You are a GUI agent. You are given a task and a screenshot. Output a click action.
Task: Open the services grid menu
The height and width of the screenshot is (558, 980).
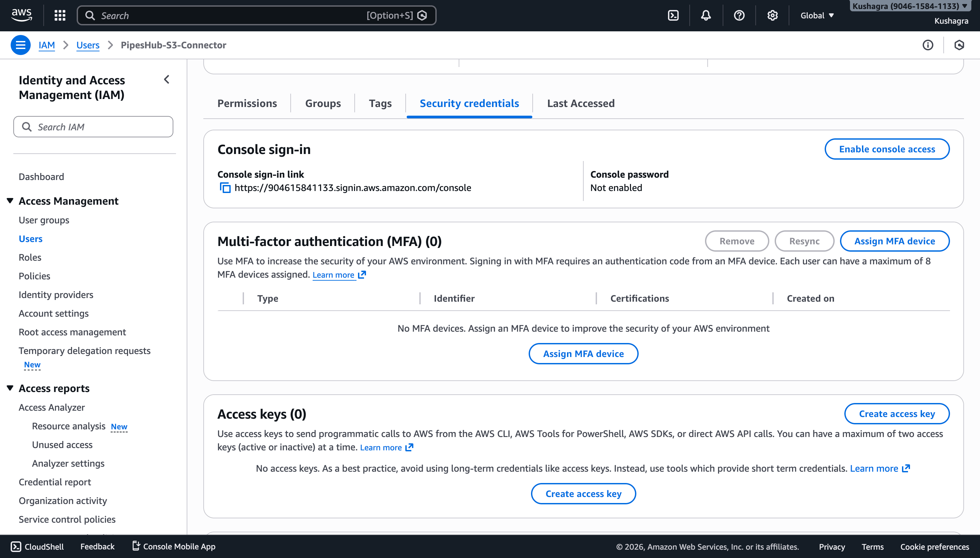coord(60,15)
